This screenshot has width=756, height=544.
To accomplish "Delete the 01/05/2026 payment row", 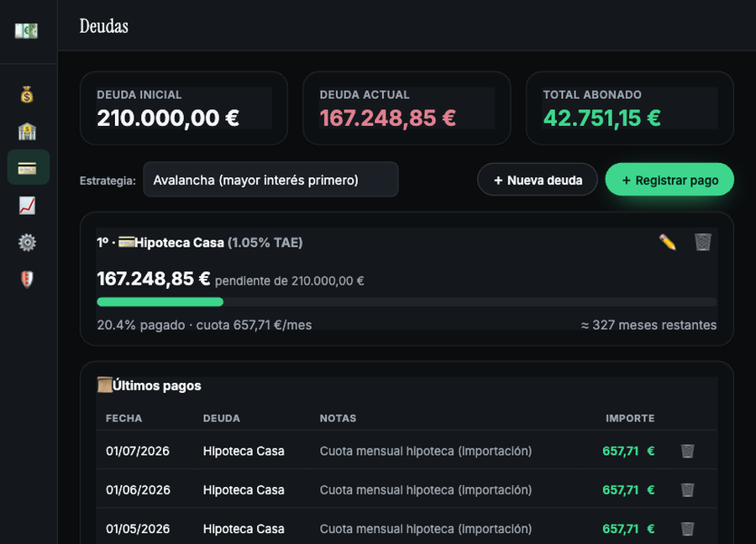I will coord(687,529).
